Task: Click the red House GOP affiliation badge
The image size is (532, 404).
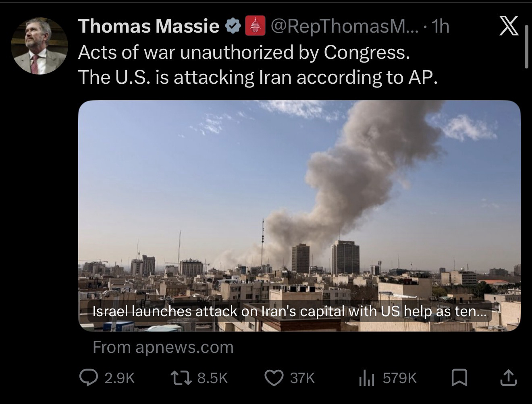Action: click(x=256, y=26)
